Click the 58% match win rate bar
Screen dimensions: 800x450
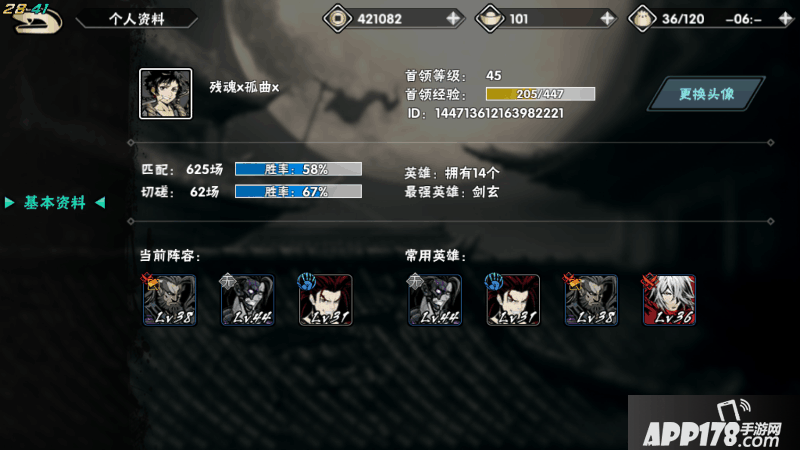tap(298, 169)
